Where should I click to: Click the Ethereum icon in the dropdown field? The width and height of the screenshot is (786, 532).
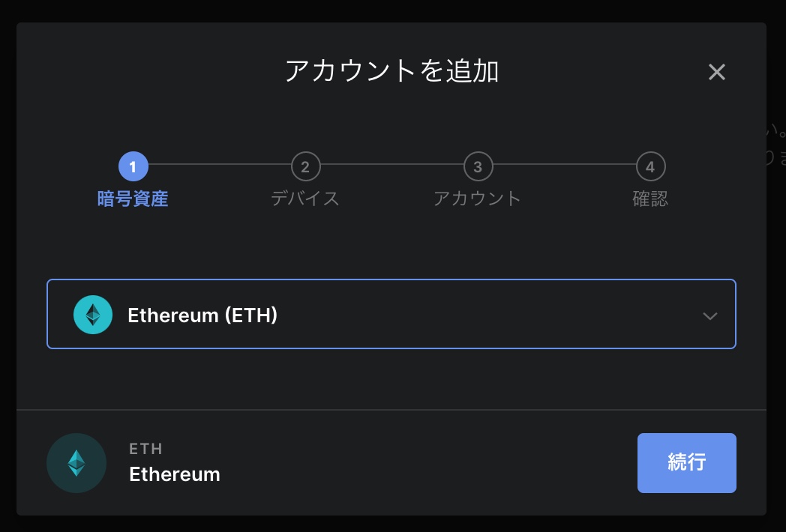[93, 315]
